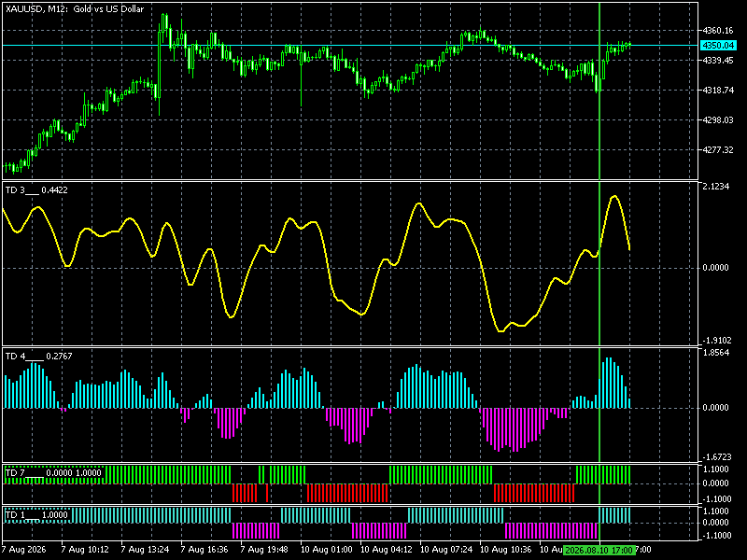The image size is (747, 560).
Task: Click the time axis label 10 Aug 07:24
Action: tap(446, 550)
